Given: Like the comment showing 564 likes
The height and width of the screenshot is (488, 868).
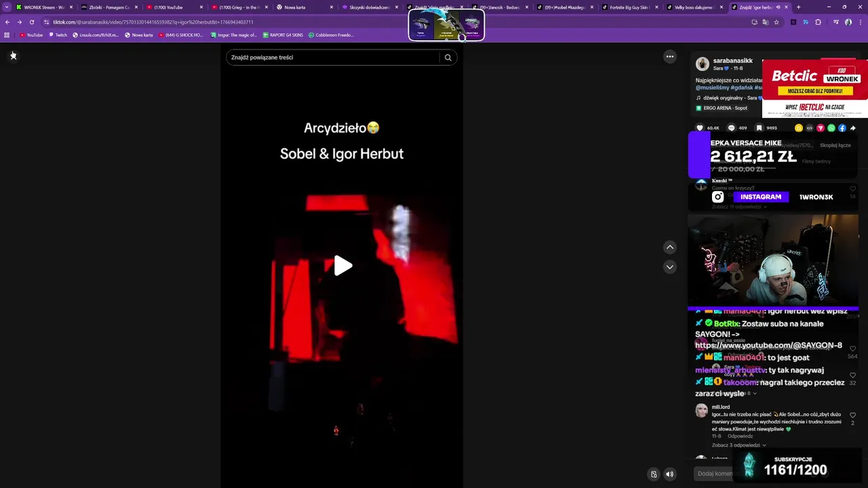Looking at the screenshot, I should pyautogui.click(x=852, y=349).
